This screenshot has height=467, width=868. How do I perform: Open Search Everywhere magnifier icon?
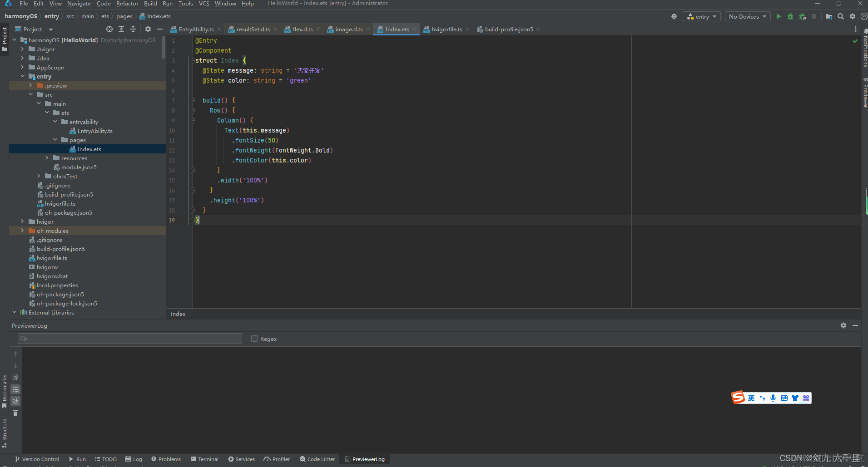point(841,16)
